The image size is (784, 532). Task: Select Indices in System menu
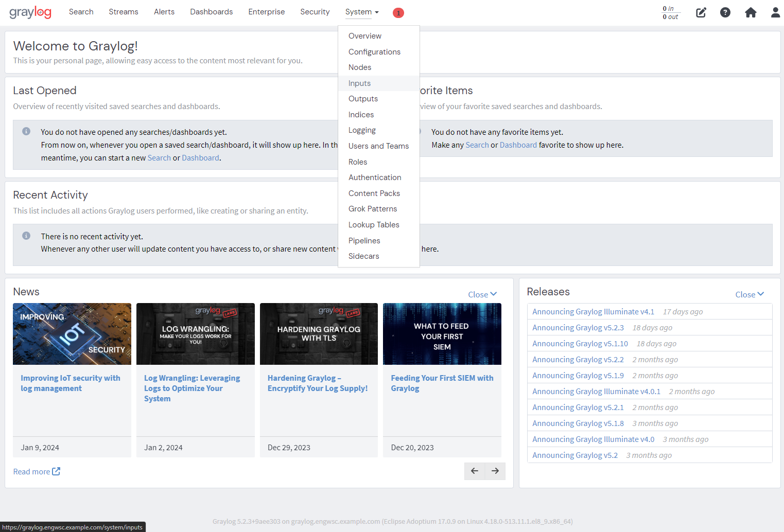tap(379, 115)
